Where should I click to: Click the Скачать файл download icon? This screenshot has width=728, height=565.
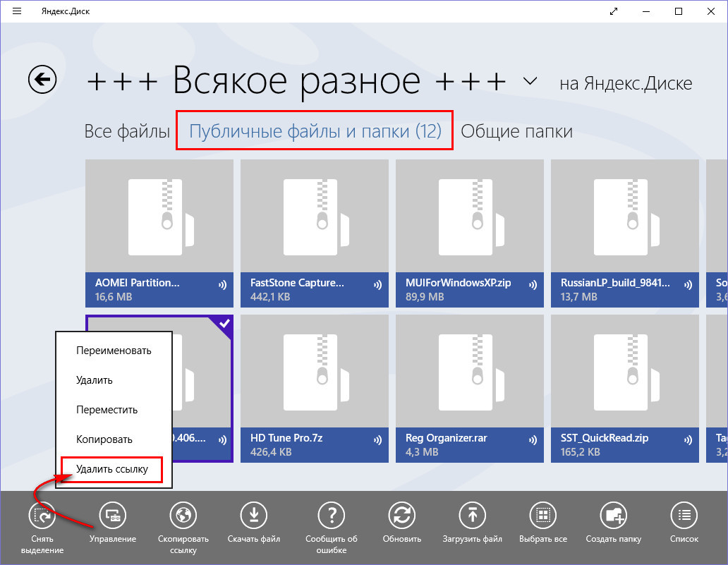[x=254, y=516]
